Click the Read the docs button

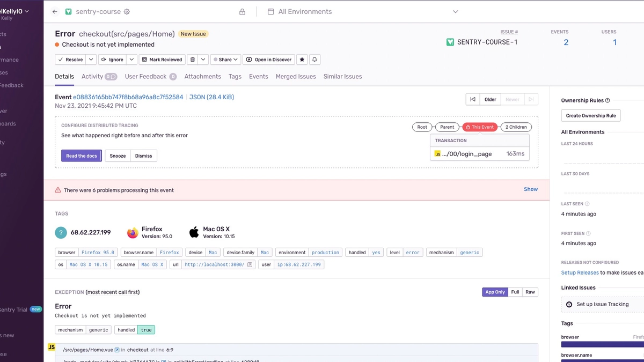(81, 156)
